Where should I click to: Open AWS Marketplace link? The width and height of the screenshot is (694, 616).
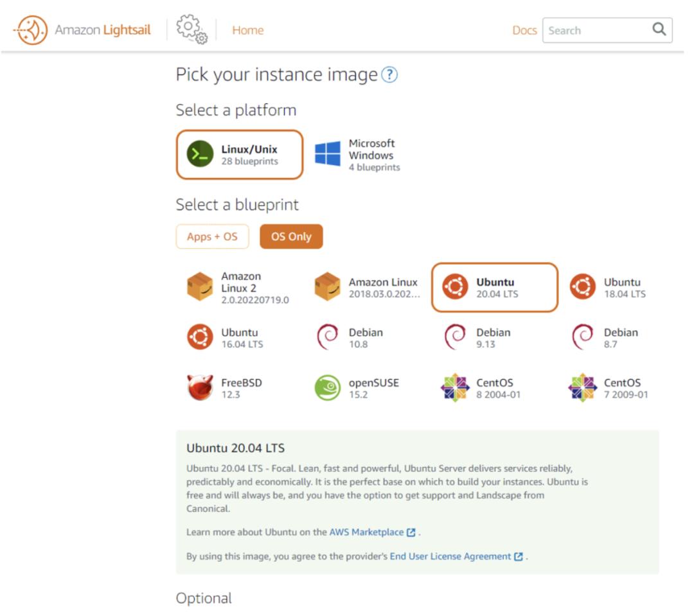click(366, 532)
